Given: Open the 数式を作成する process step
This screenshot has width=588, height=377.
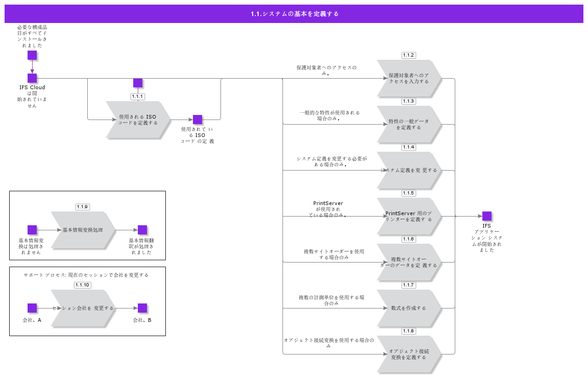Looking at the screenshot, I should pos(409,308).
